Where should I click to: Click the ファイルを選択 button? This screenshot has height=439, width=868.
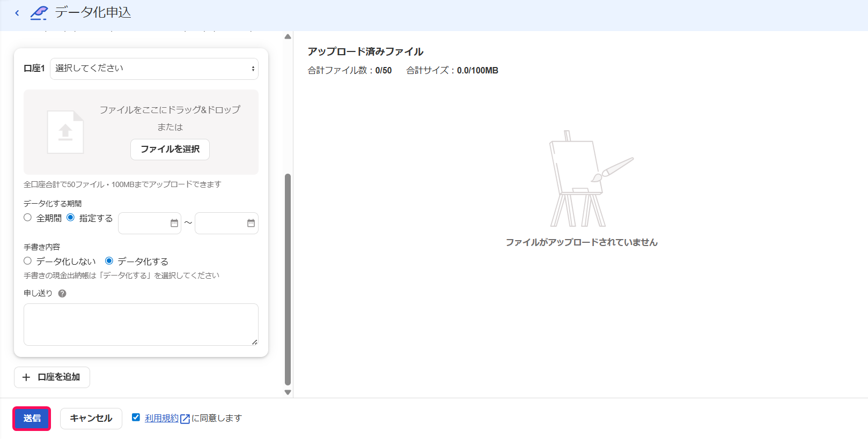170,150
